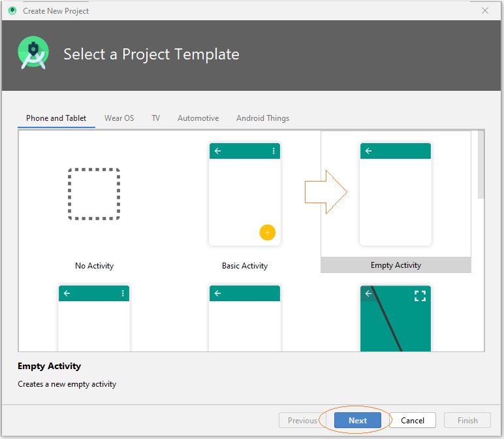Viewport: 504px width, 439px height.
Task: Switch to the Wear OS tab
Action: coord(119,118)
